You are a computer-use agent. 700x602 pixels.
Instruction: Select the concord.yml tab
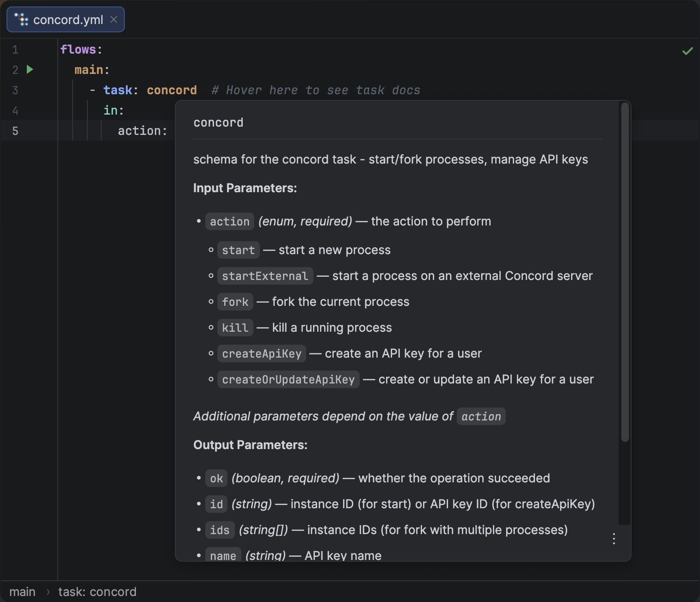point(68,20)
